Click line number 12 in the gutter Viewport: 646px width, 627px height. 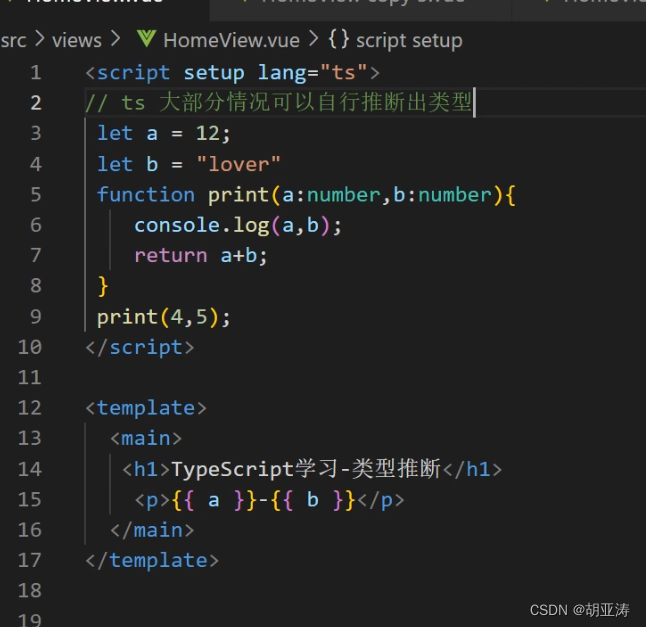pos(30,408)
